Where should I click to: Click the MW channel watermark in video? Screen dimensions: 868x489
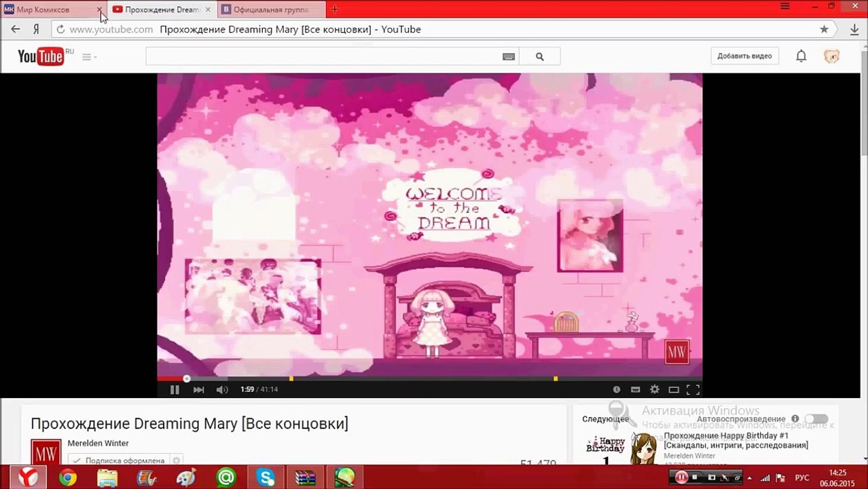[676, 352]
